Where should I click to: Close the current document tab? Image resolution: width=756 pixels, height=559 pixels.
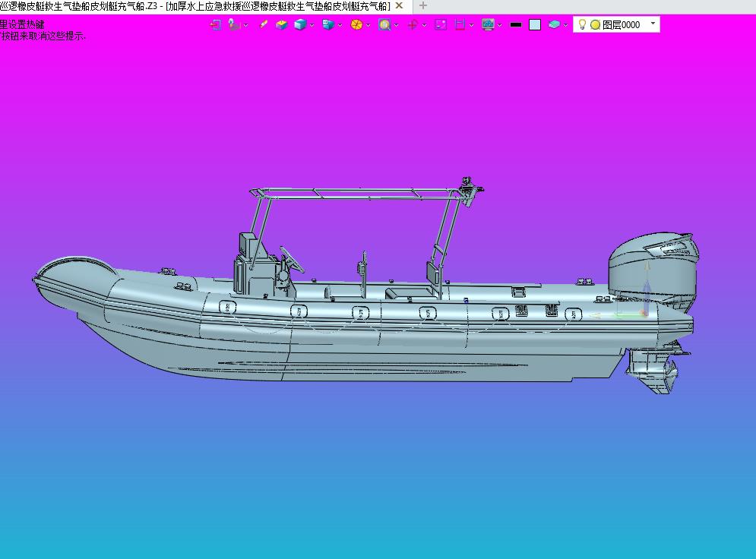(x=400, y=5)
